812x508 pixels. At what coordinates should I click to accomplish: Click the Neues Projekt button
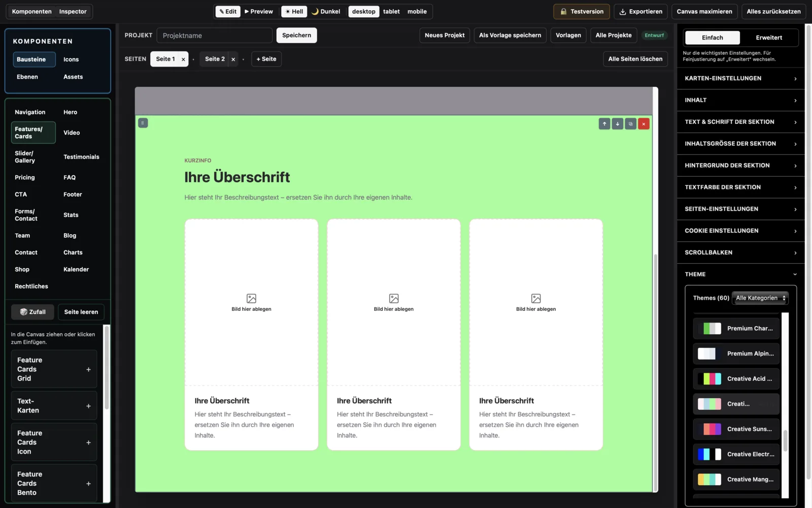[445, 36]
